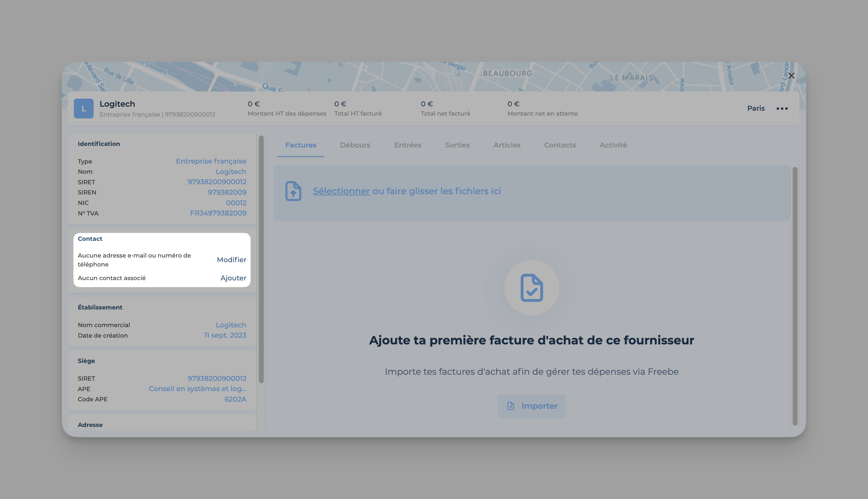Close the supplier panel with the X
This screenshot has height=499, width=868.
point(791,76)
